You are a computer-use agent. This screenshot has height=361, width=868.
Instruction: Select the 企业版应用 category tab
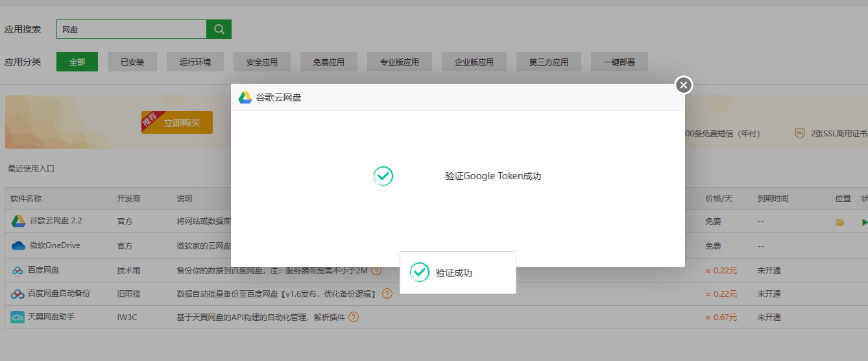point(474,62)
